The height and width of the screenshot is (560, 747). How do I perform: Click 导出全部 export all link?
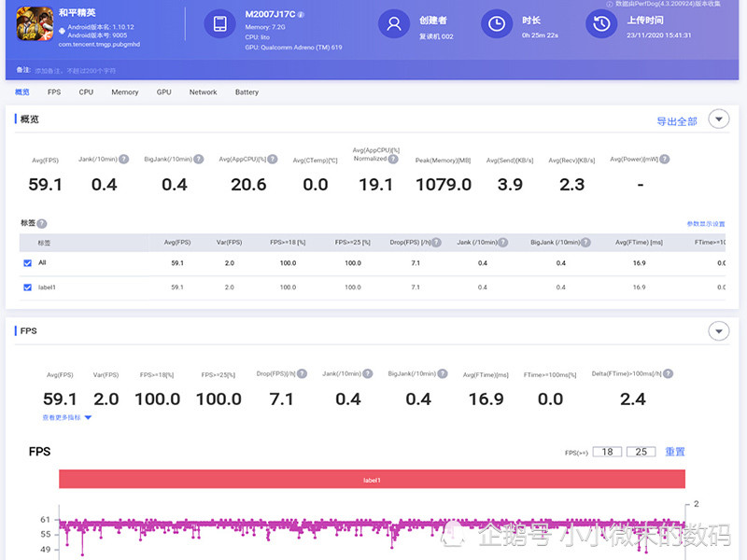(x=676, y=121)
